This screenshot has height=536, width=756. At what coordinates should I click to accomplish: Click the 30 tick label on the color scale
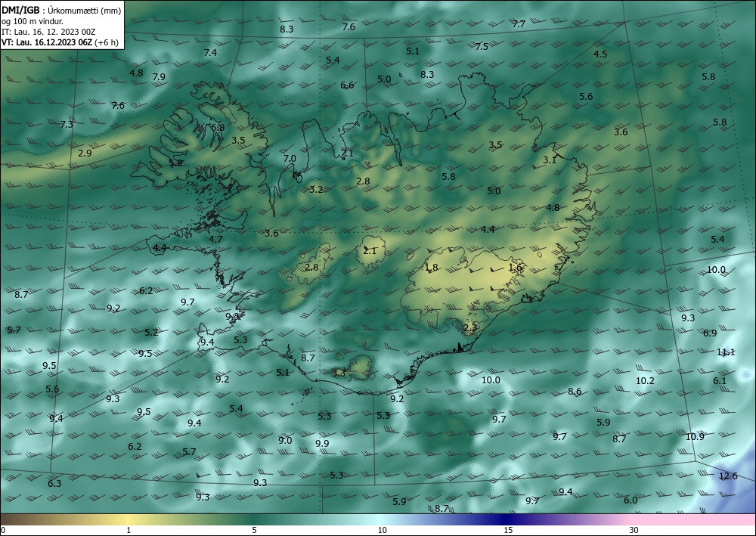click(x=634, y=530)
